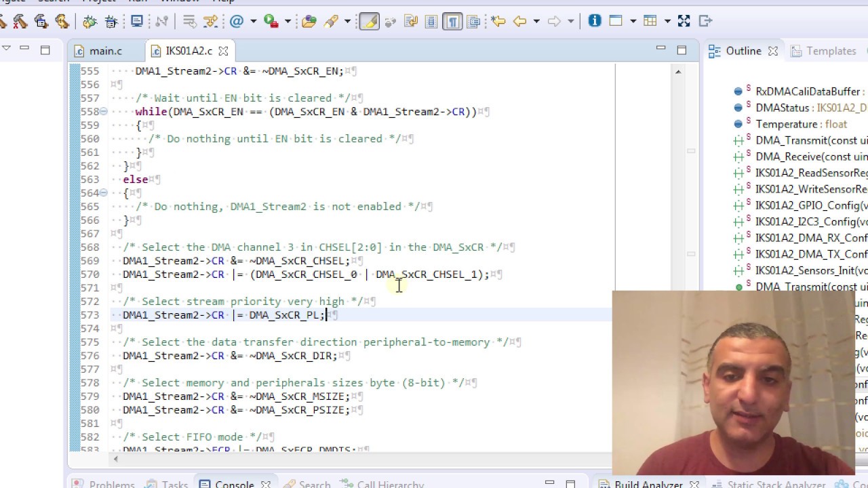Click the window layout icon in toolbar
868x488 pixels.
pos(616,21)
